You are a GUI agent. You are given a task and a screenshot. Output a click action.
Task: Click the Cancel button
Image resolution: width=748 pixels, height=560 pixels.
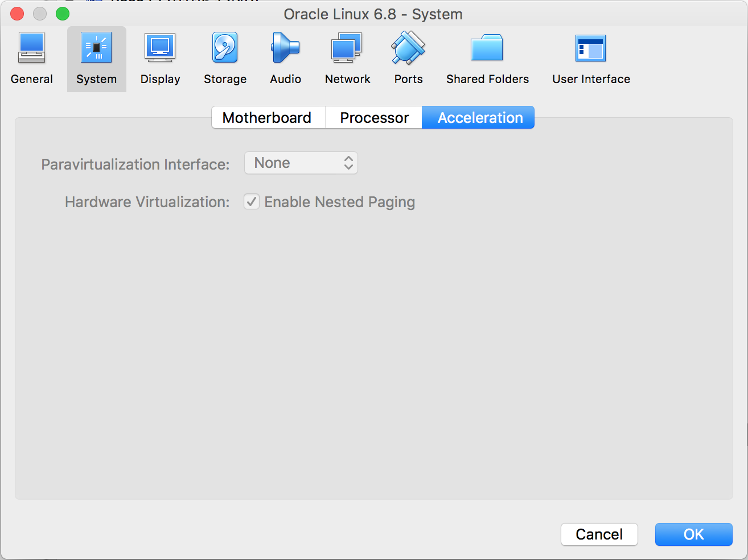[599, 534]
